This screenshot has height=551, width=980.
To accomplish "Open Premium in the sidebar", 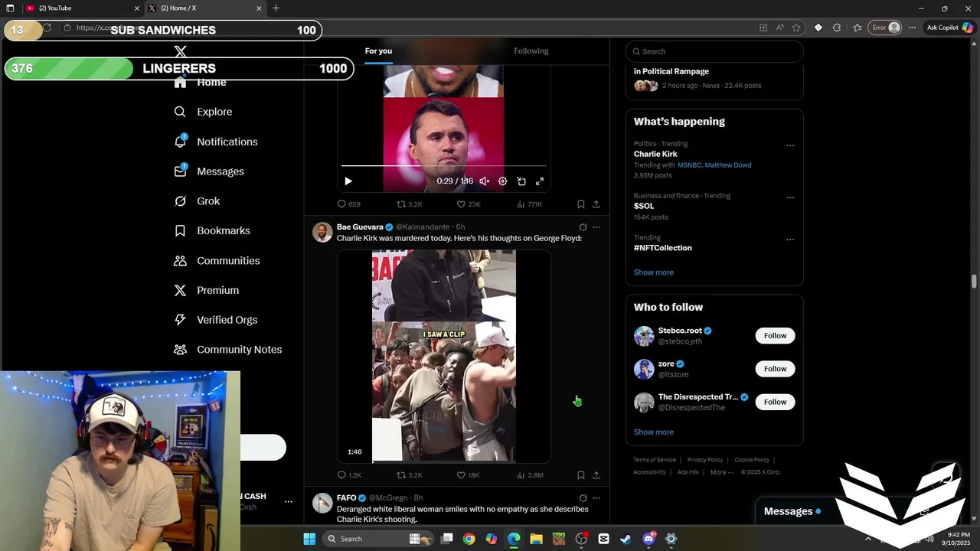I will (207, 290).
